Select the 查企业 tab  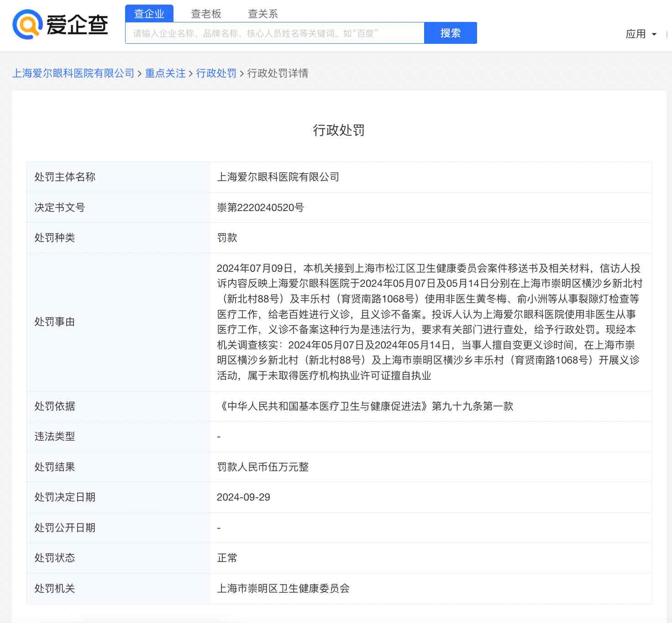(x=149, y=14)
